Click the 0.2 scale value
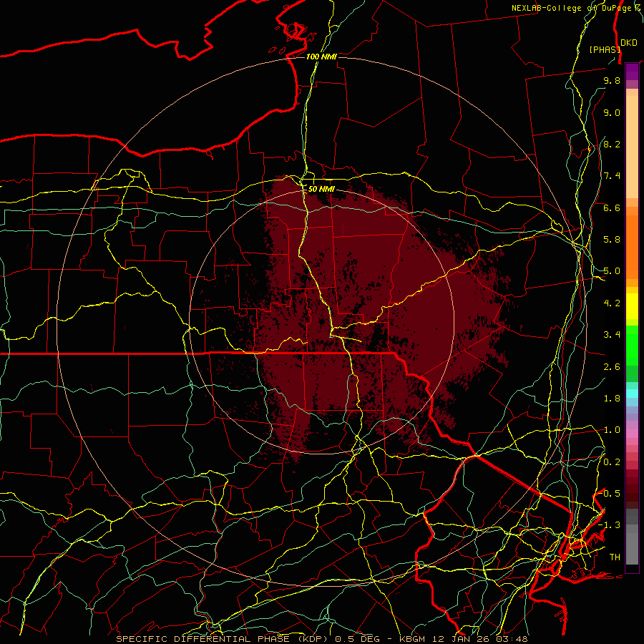Screen dimensions: 644x644 (612, 462)
